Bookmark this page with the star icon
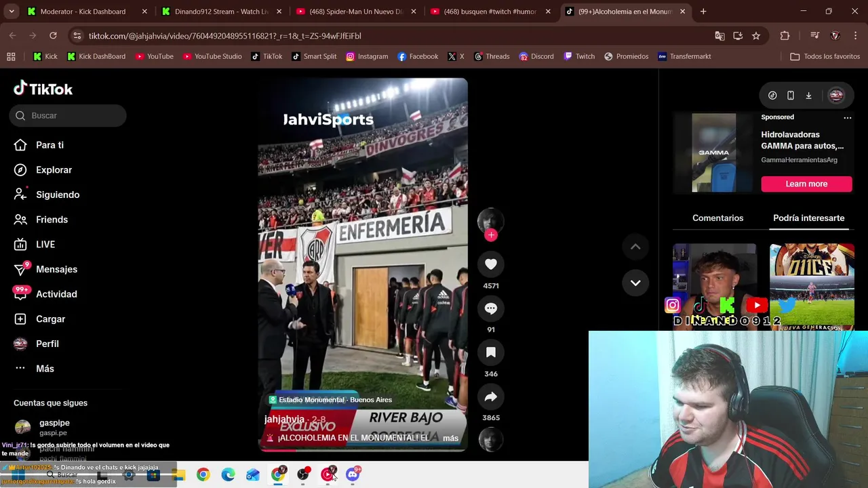The width and height of the screenshot is (868, 488). (756, 36)
